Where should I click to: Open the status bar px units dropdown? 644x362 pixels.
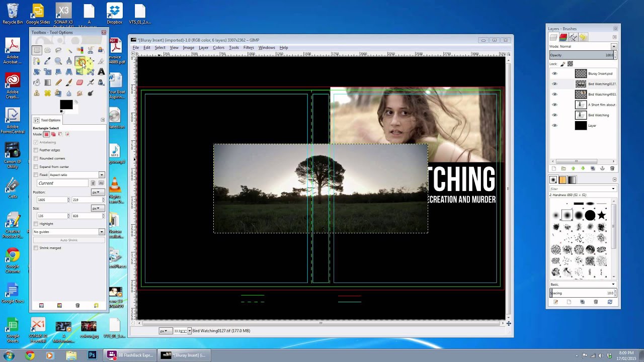(166, 331)
